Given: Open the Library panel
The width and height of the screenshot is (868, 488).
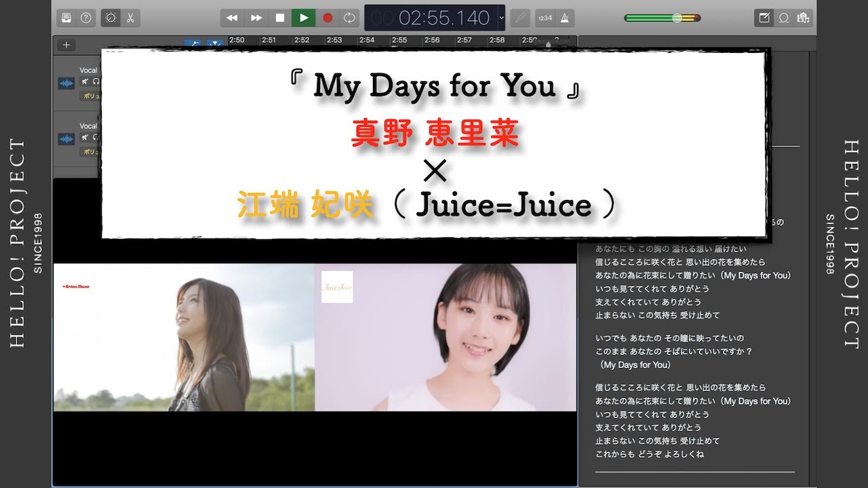Looking at the screenshot, I should tap(66, 18).
